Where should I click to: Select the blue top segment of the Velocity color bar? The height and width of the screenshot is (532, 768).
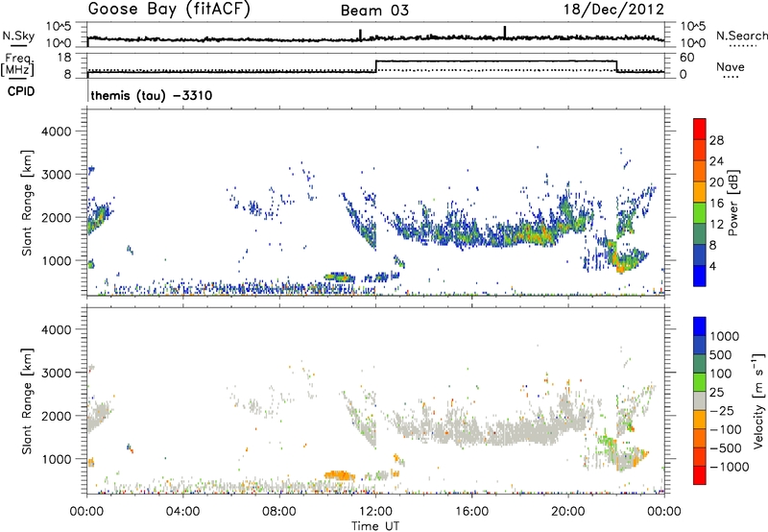click(700, 326)
